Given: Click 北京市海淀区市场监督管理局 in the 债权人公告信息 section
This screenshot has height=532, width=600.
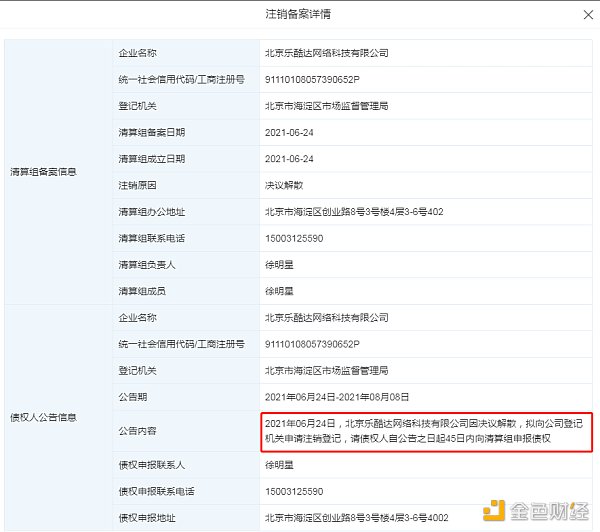Looking at the screenshot, I should click(326, 370).
